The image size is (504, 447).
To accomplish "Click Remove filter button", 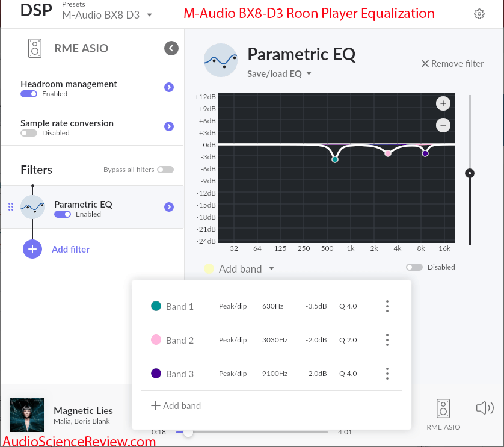I will (452, 64).
